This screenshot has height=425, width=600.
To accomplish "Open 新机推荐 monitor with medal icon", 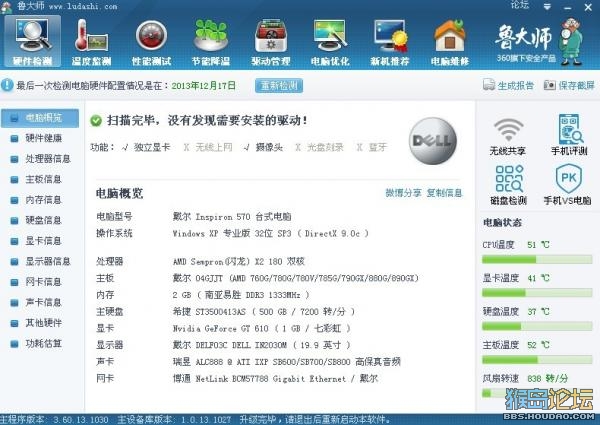I will (x=390, y=41).
